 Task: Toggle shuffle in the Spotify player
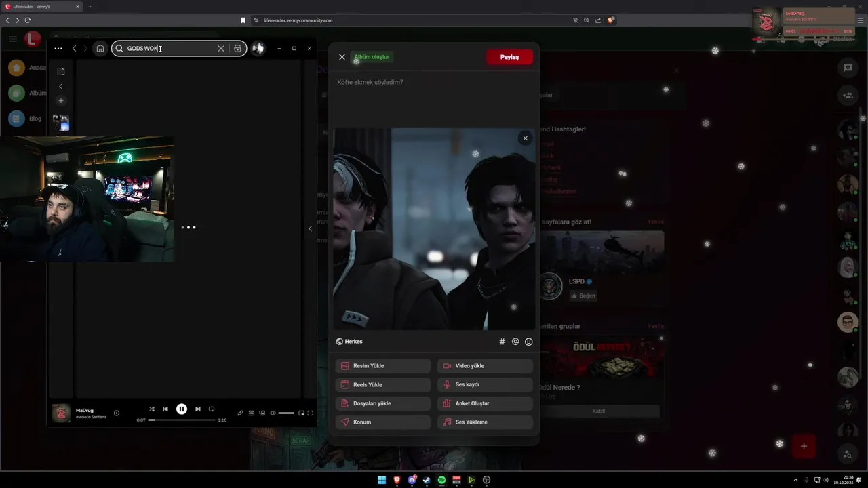point(151,409)
